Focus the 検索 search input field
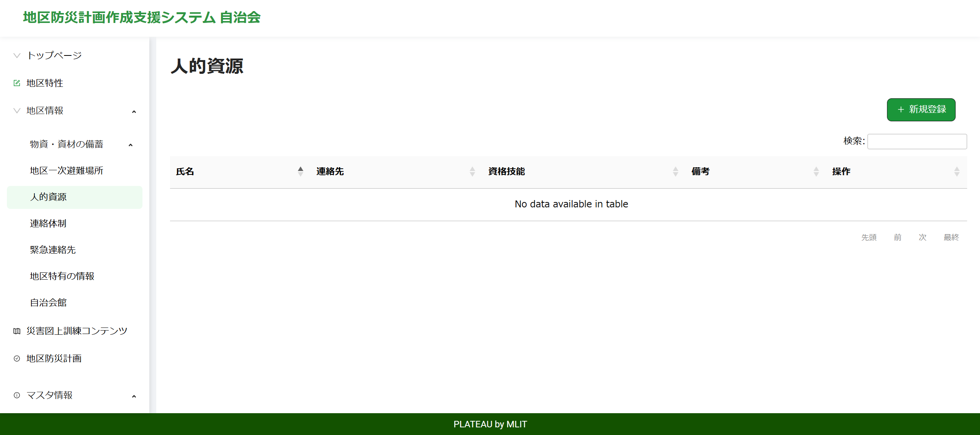The height and width of the screenshot is (435, 980). coord(916,142)
